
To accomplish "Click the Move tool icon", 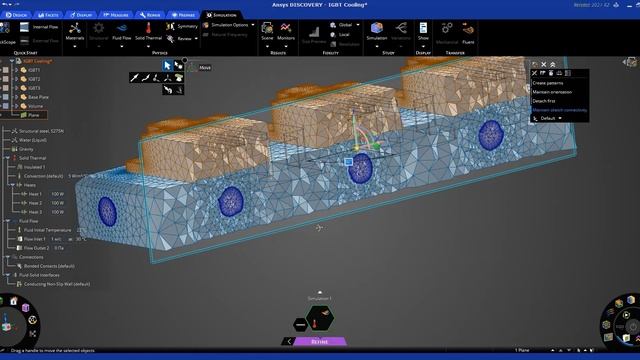I will coord(192,67).
